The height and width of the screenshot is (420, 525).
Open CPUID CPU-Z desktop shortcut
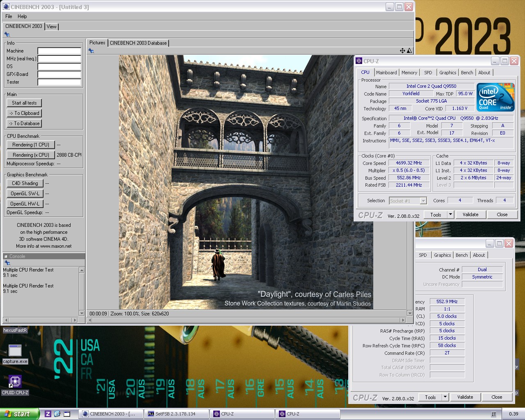pos(15,385)
